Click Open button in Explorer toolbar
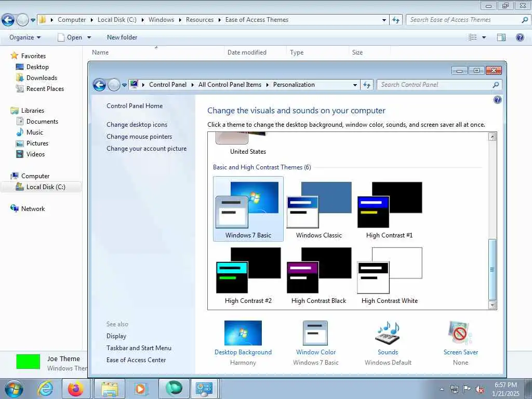The width and height of the screenshot is (532, 399). (x=70, y=37)
